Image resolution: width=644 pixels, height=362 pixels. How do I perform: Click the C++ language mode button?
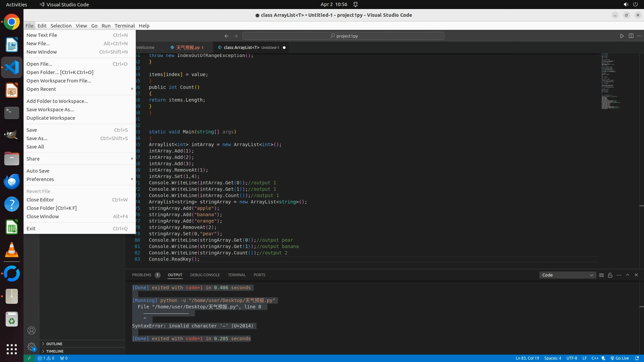click(595, 358)
